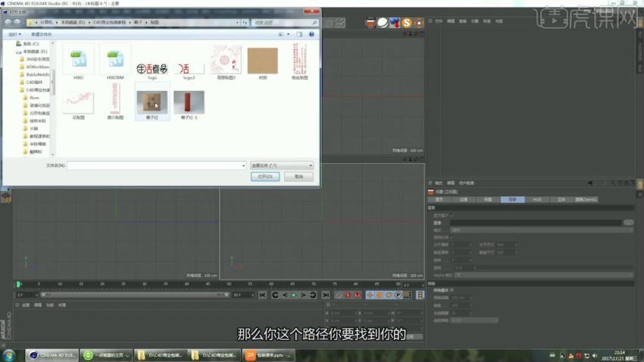
Task: Click the refresh button beside address bar
Action: coord(245,23)
